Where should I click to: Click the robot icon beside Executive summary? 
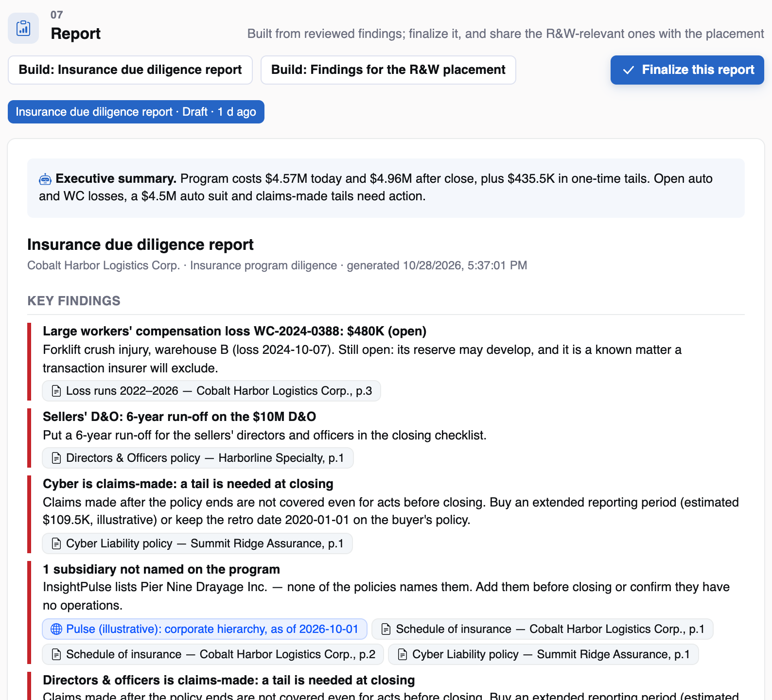pyautogui.click(x=45, y=179)
